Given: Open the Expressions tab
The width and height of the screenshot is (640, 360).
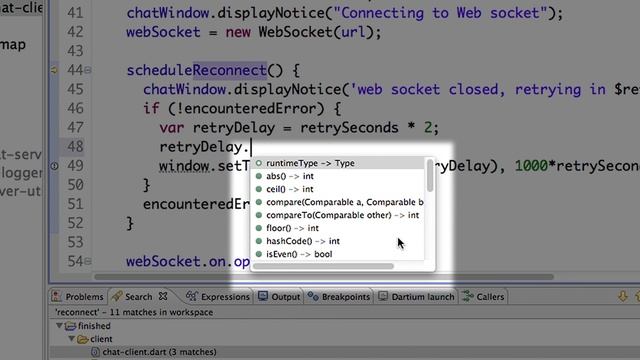Looking at the screenshot, I should (x=218, y=297).
